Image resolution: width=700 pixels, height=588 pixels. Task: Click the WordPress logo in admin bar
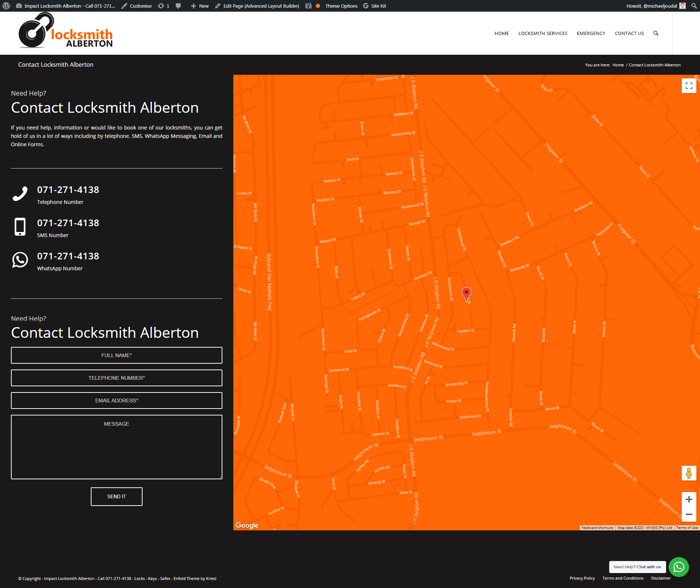click(6, 6)
